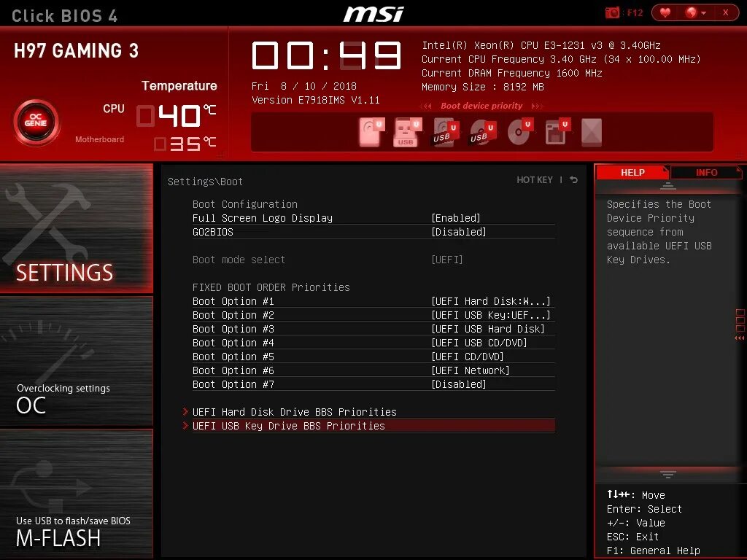Click the HOT KEY button
747x560 pixels.
point(535,180)
